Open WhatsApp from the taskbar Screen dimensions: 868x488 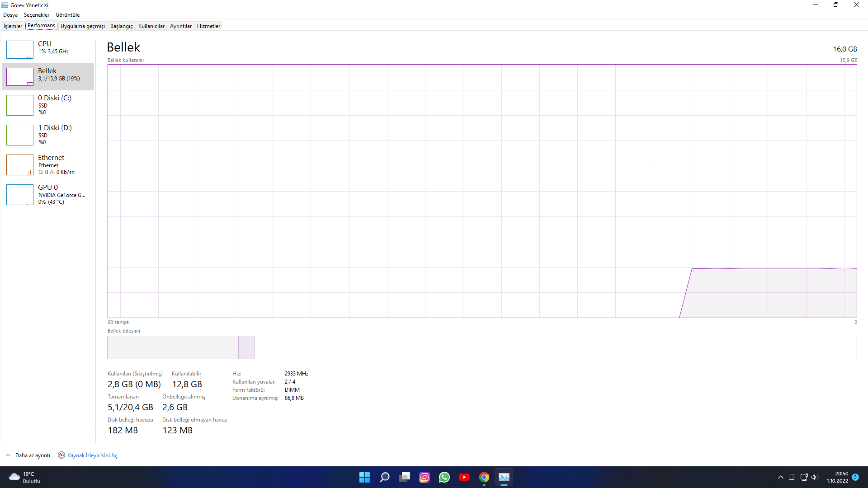click(x=444, y=477)
